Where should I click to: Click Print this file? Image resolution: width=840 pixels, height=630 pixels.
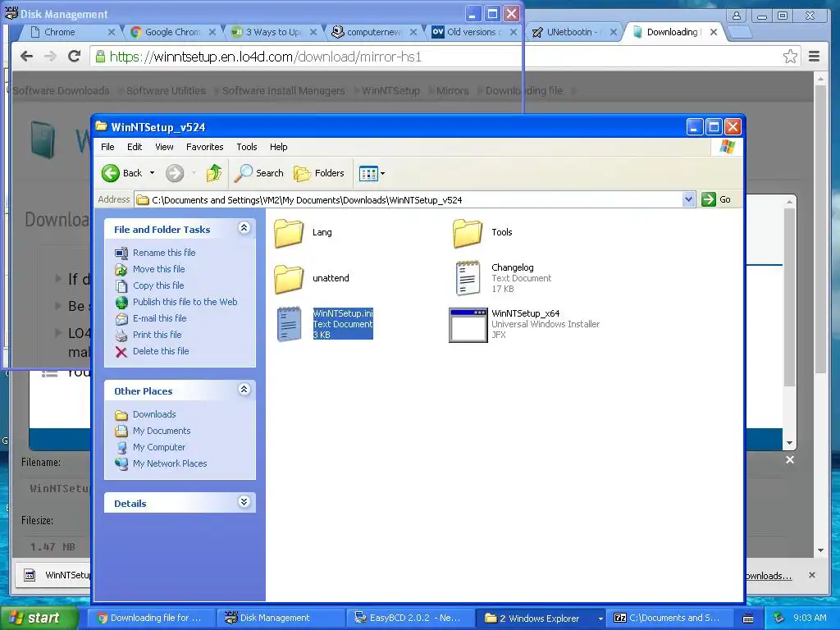[157, 335]
